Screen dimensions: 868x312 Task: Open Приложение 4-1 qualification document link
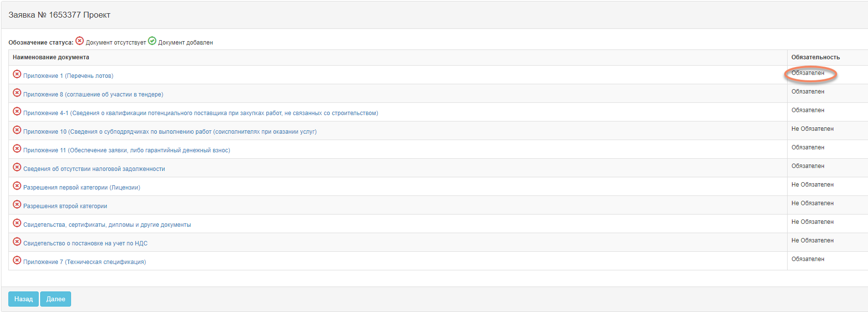pyautogui.click(x=200, y=113)
